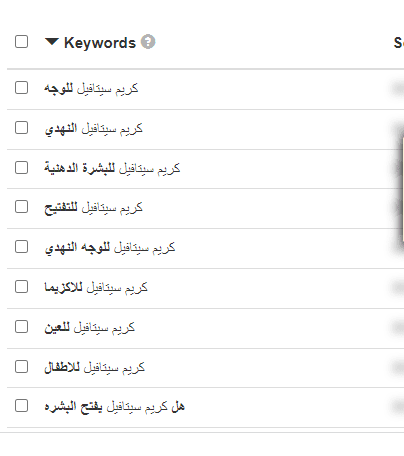Viewport: 404px width, 456px height.
Task: Enable the checkbox next to كريم سيتافيل للعين
Action: click(x=21, y=327)
